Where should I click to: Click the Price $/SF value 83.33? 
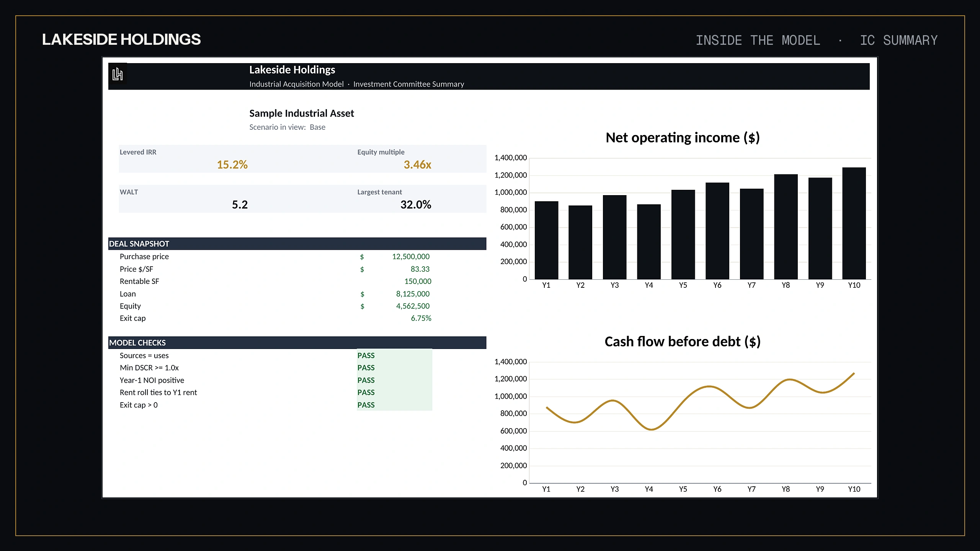point(420,269)
